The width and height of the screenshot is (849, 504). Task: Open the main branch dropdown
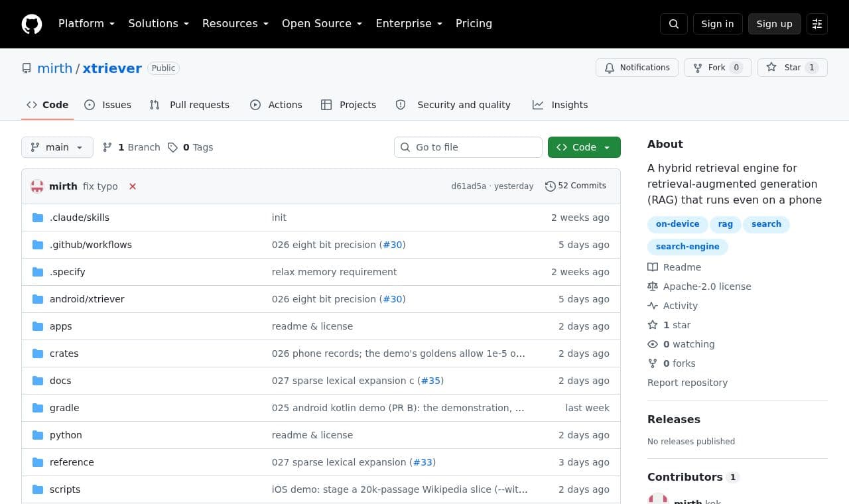coord(57,147)
